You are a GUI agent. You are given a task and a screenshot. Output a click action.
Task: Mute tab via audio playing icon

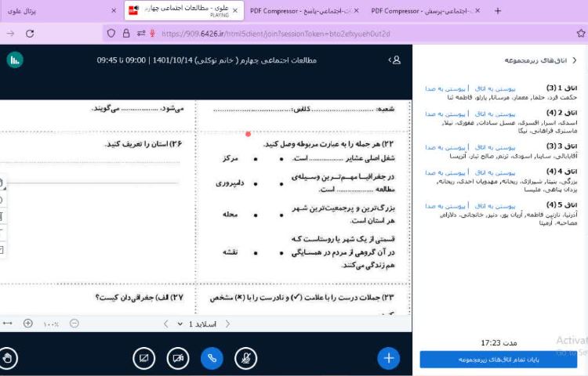pyautogui.click(x=136, y=8)
